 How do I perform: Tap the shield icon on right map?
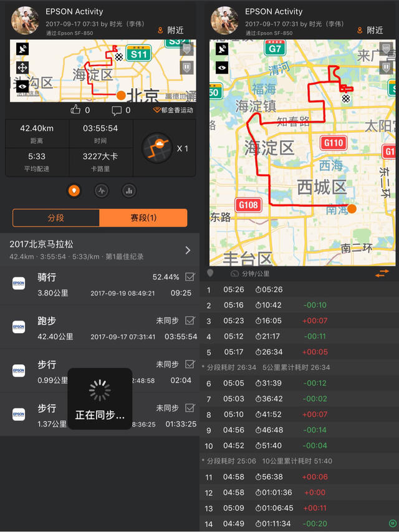(x=386, y=67)
